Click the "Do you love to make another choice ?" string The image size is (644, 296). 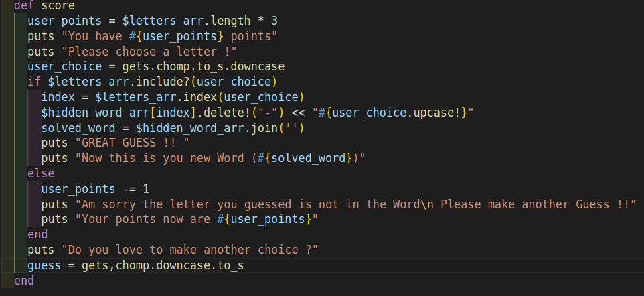click(189, 251)
